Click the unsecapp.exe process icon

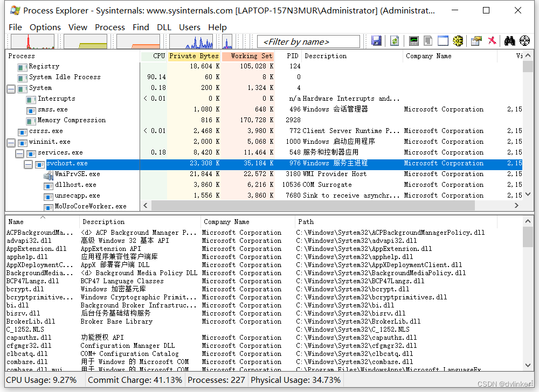click(x=48, y=197)
